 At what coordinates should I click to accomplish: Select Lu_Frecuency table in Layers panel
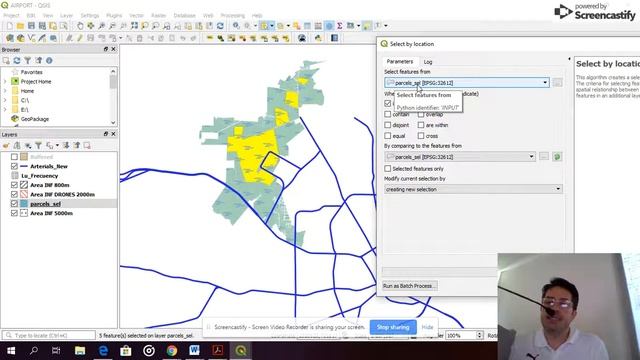pyautogui.click(x=40, y=176)
